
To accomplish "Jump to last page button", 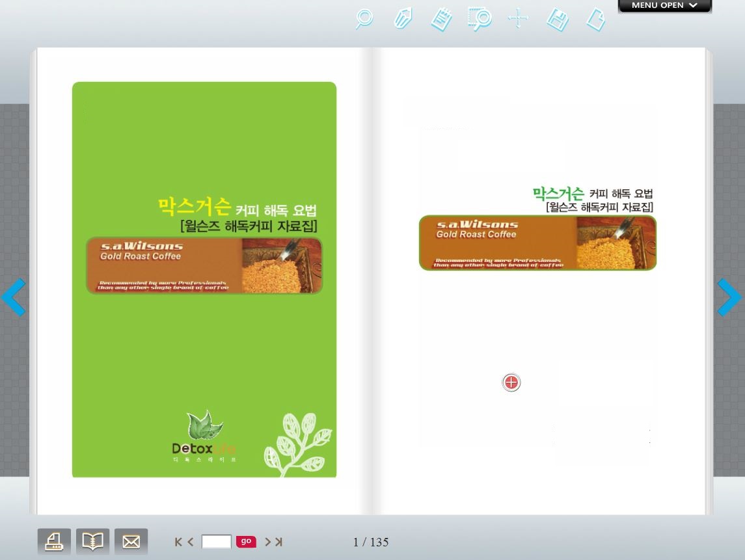I will (279, 542).
